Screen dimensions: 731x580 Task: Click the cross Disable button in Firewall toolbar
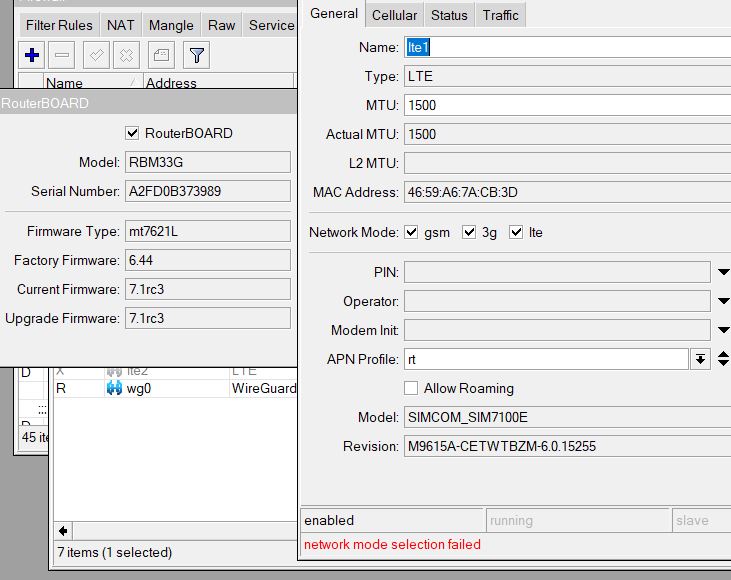pos(126,55)
